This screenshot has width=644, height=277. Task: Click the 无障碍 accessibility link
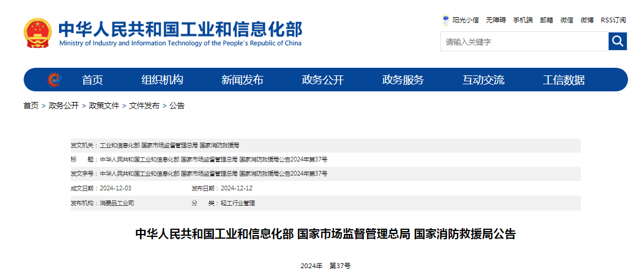[x=496, y=20]
